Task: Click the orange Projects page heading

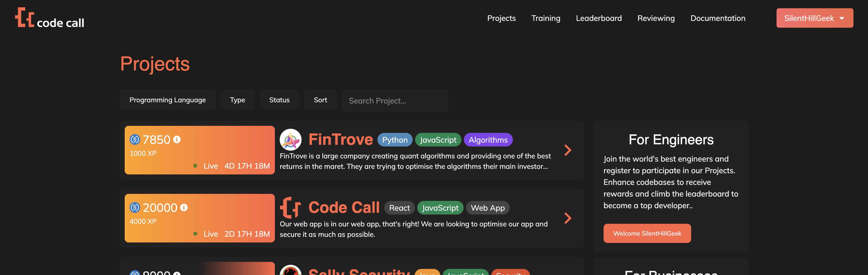Action: (155, 64)
